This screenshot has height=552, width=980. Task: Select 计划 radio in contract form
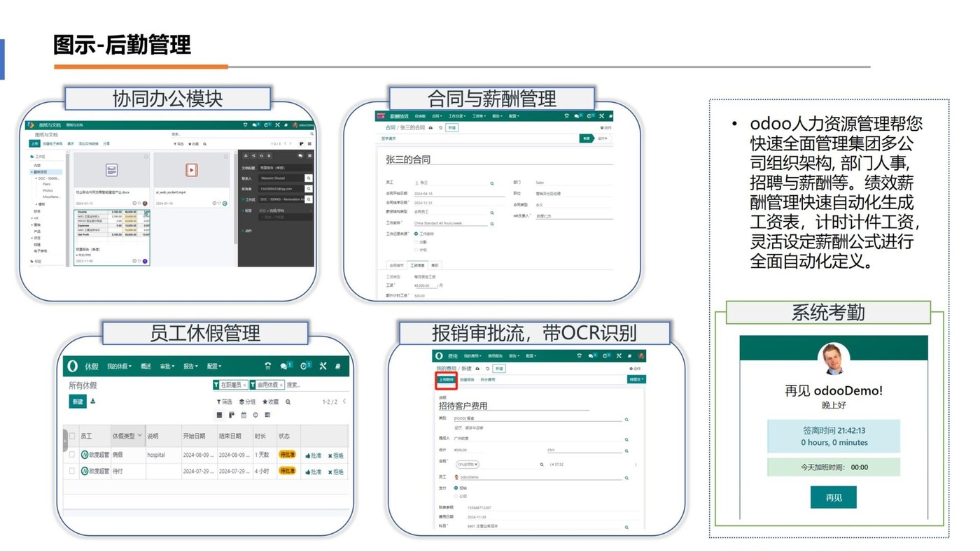[416, 250]
